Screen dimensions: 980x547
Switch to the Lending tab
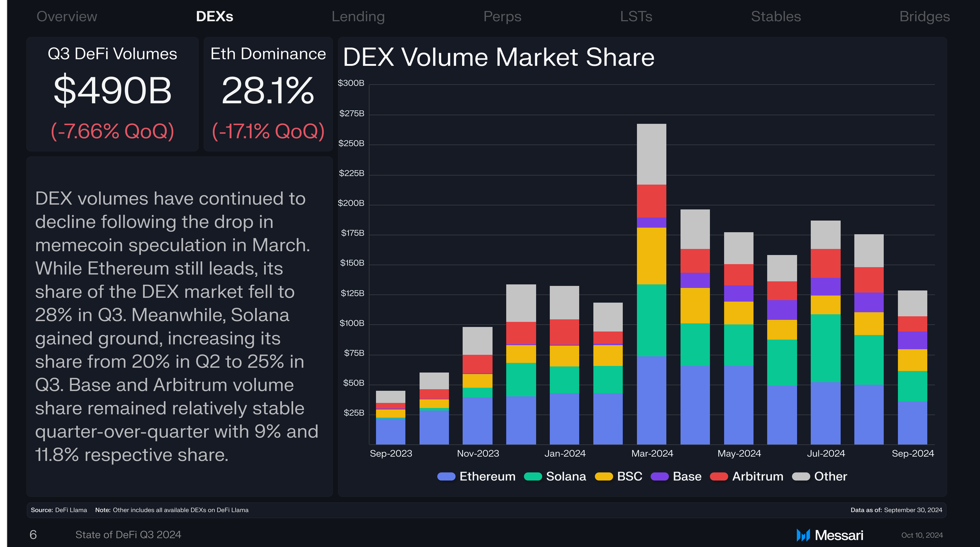pos(358,16)
